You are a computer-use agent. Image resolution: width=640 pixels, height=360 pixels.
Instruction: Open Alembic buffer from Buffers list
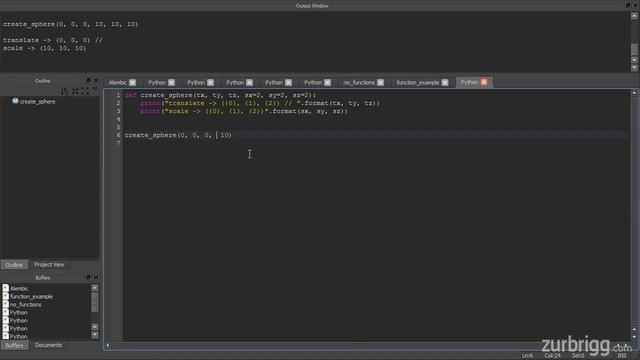coord(19,289)
